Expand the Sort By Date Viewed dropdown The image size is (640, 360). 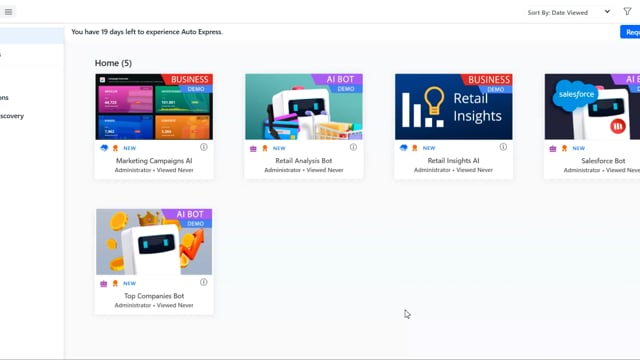pos(569,12)
